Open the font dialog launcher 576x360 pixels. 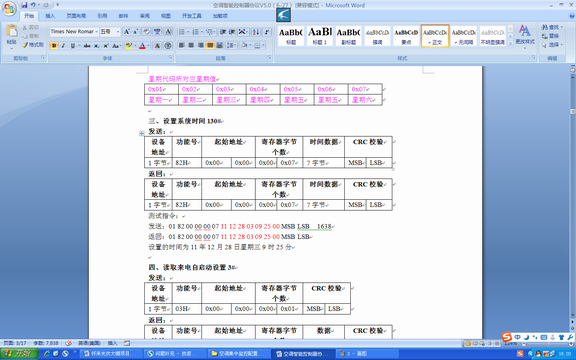170,58
